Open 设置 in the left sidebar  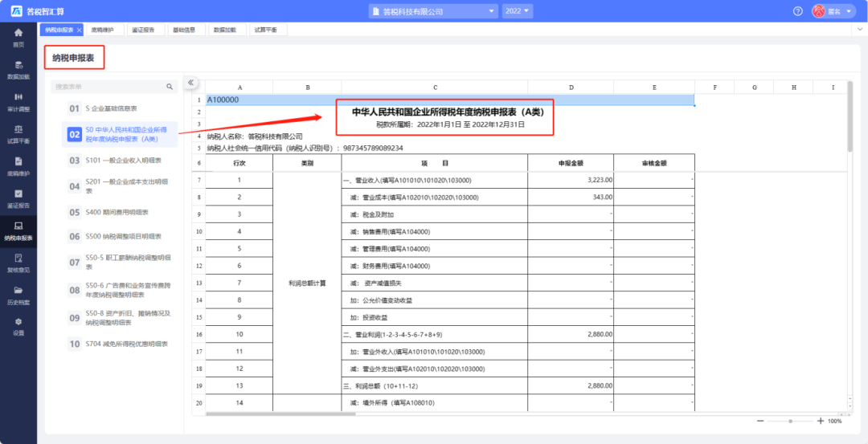pyautogui.click(x=18, y=327)
